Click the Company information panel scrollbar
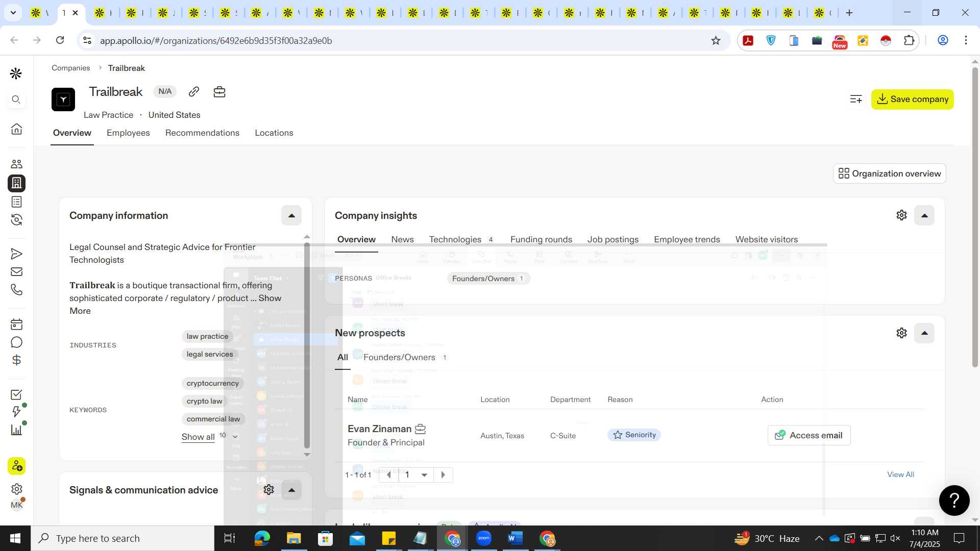 pyautogui.click(x=307, y=345)
